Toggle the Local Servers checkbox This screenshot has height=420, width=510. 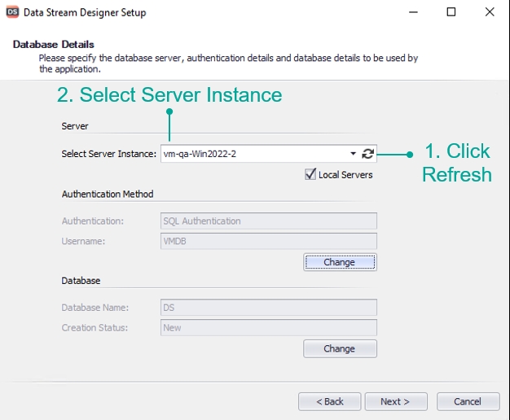310,174
